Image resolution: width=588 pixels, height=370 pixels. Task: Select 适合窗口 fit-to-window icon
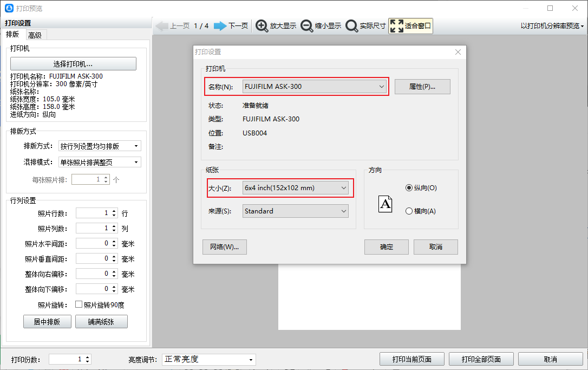pos(397,26)
